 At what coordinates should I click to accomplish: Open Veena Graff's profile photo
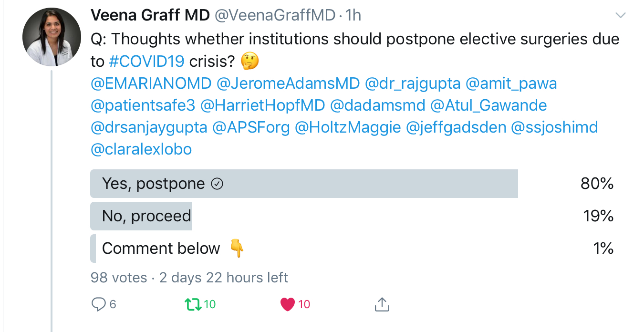(52, 37)
